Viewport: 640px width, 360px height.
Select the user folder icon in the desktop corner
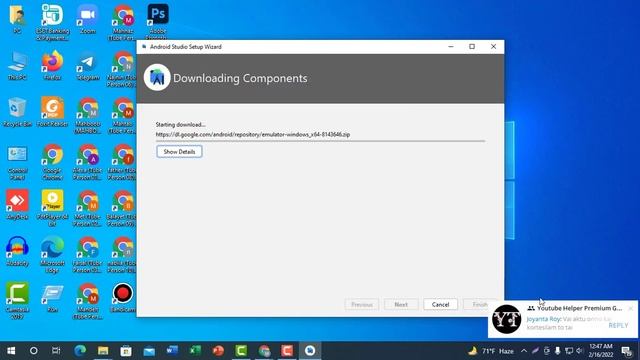pos(17,19)
